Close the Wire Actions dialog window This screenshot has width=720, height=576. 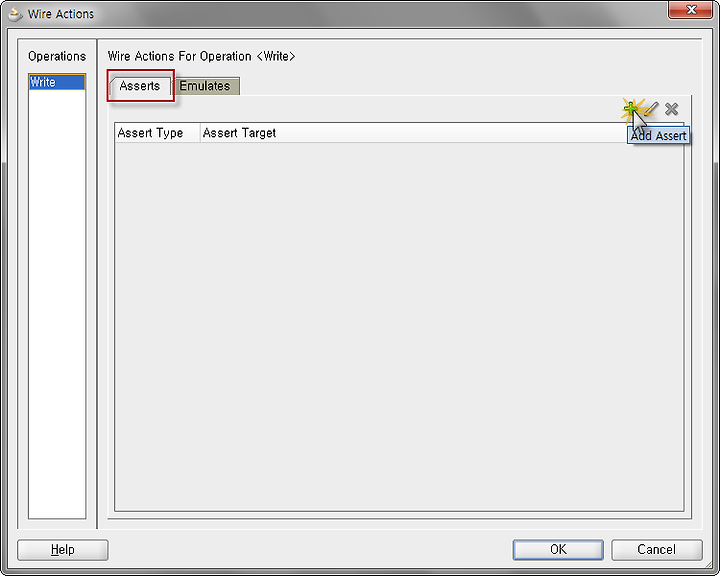coord(691,10)
